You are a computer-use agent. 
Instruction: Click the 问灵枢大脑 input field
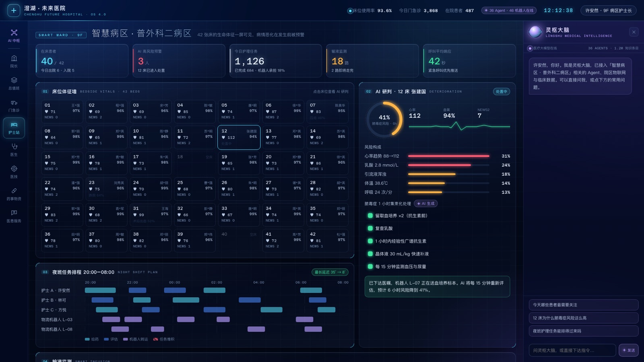click(x=572, y=350)
